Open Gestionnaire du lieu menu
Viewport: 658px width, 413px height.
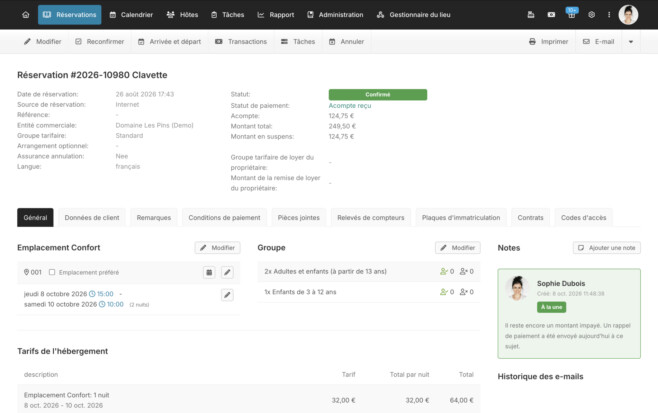pos(413,15)
